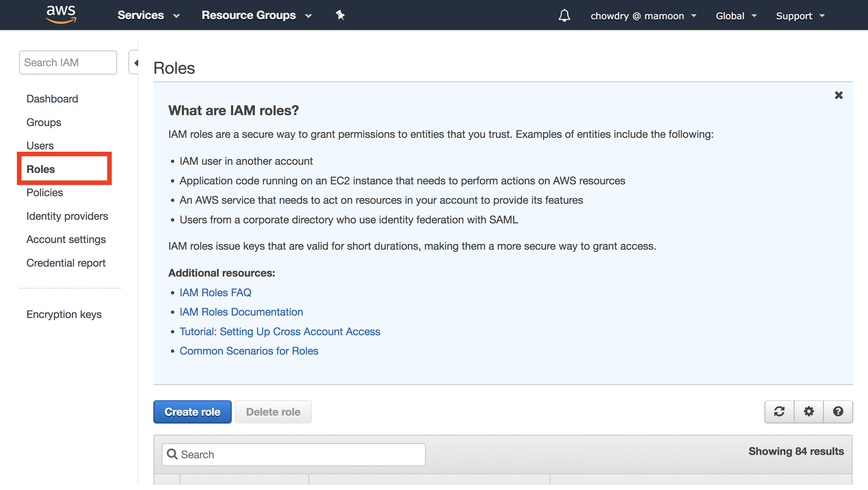Viewport: 868px width, 490px height.
Task: Open Identity providers page
Action: point(67,216)
